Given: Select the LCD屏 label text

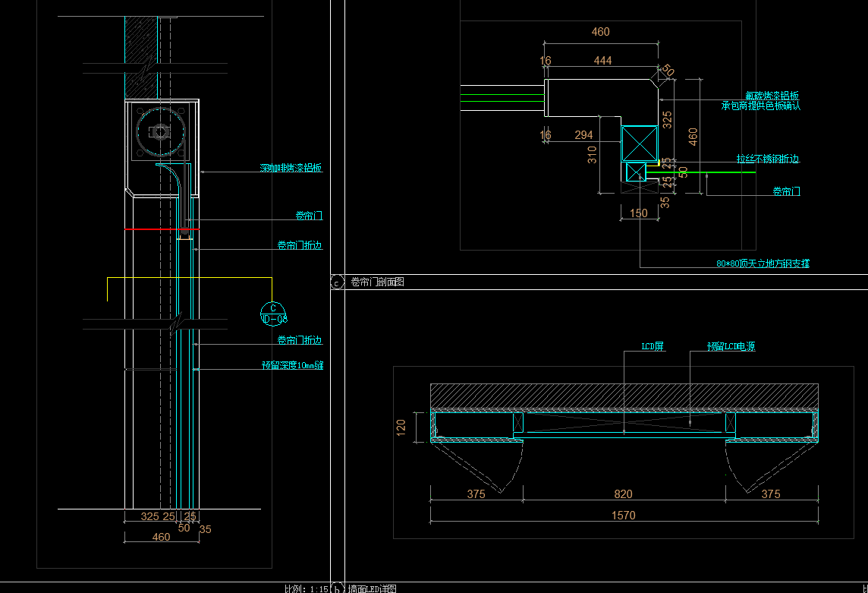Looking at the screenshot, I should pos(653,347).
